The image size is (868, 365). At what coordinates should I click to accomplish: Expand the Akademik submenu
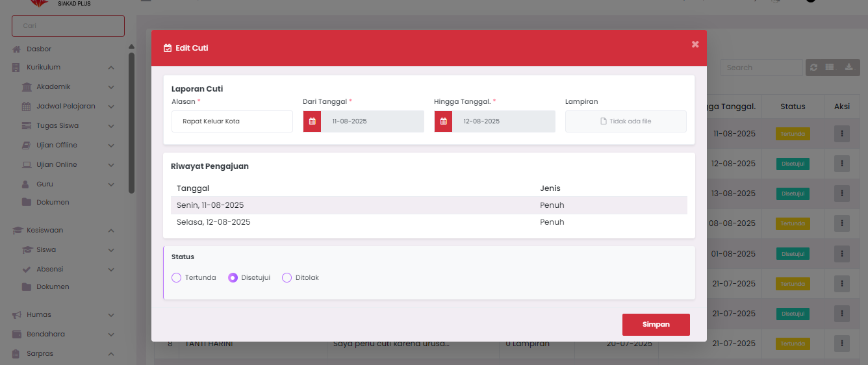pos(111,87)
